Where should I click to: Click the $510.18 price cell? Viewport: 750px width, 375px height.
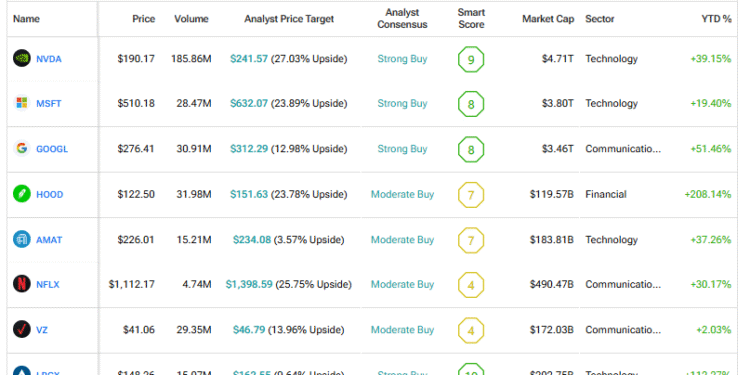136,103
